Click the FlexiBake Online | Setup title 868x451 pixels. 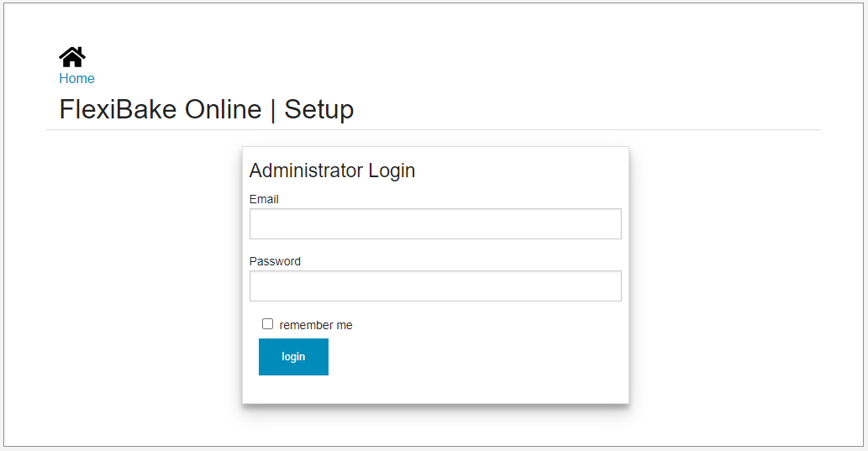pos(207,109)
